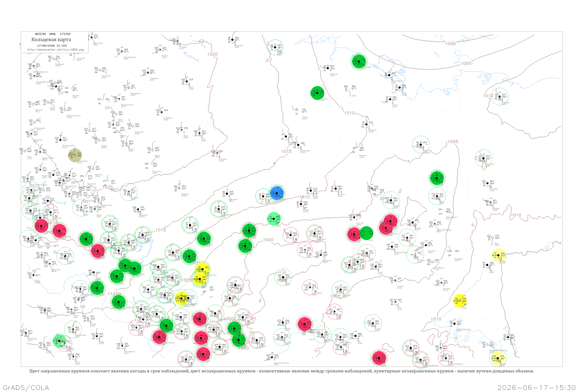Click the station label "Сунтар"

point(306,210)
